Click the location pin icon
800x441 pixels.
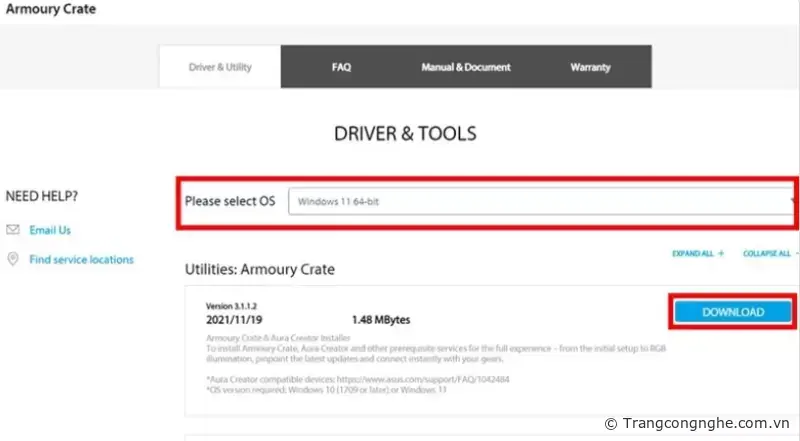13,259
